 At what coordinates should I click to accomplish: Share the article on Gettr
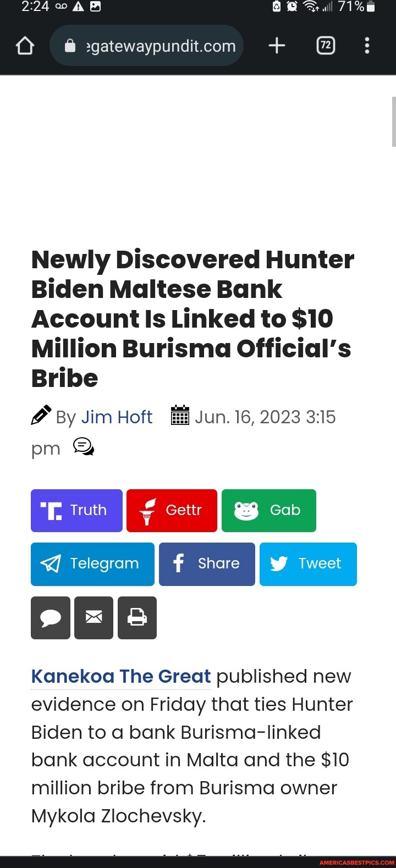point(172,510)
